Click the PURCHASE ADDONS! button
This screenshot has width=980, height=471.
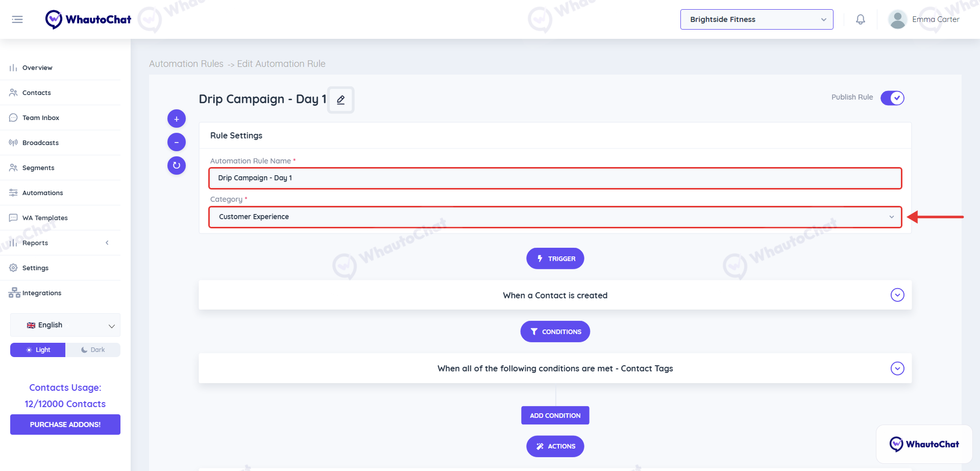[x=65, y=425]
